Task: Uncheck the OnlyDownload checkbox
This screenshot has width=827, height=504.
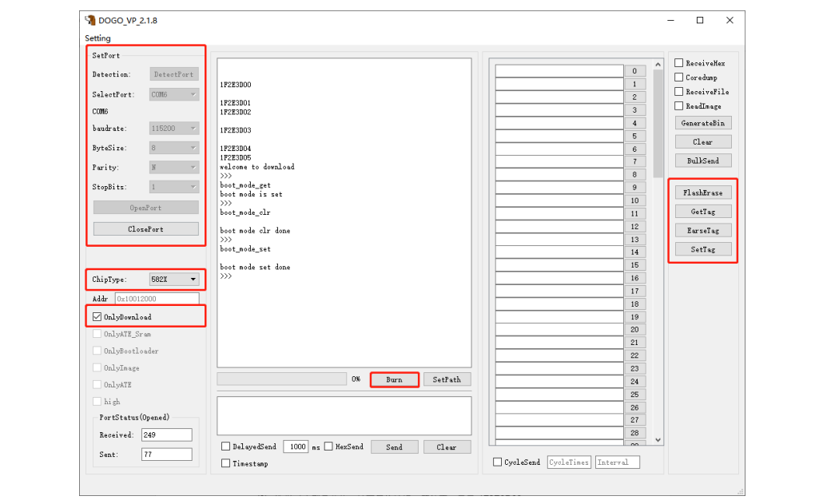Action: pos(97,316)
